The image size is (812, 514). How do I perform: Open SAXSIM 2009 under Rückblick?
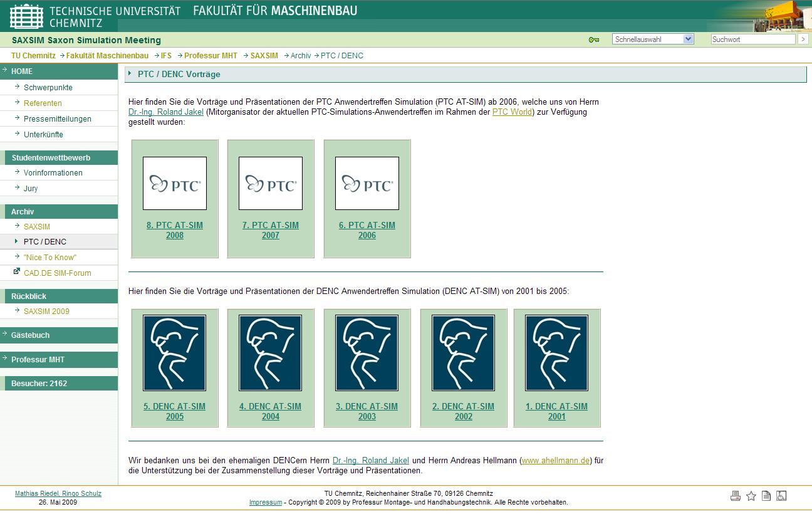(46, 312)
